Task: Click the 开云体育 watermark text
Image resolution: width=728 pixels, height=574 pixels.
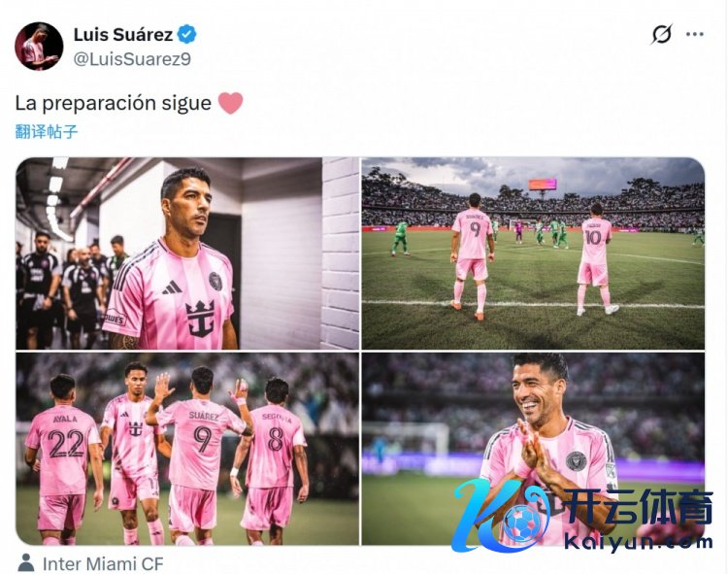Action: tap(640, 508)
